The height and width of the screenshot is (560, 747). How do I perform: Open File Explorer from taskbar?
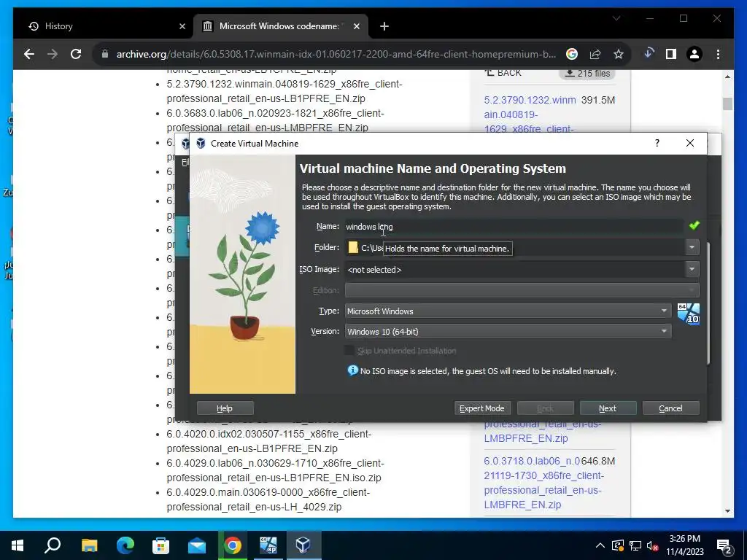[89, 545]
